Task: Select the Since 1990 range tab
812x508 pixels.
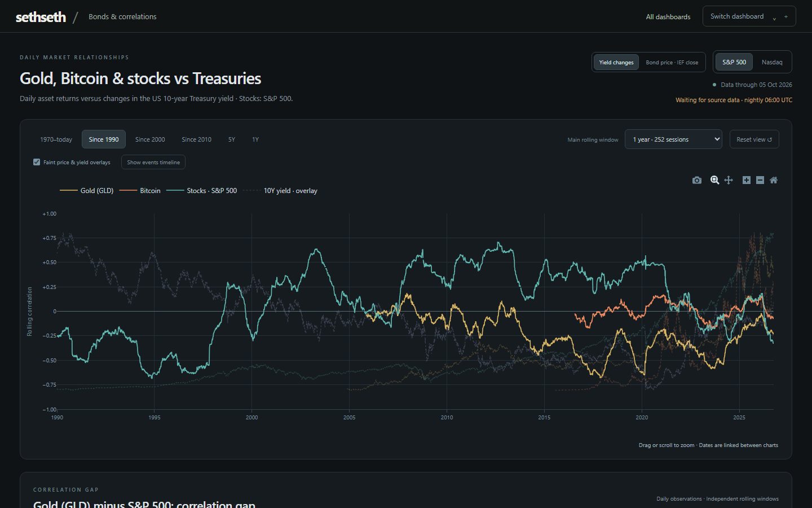Action: 104,139
